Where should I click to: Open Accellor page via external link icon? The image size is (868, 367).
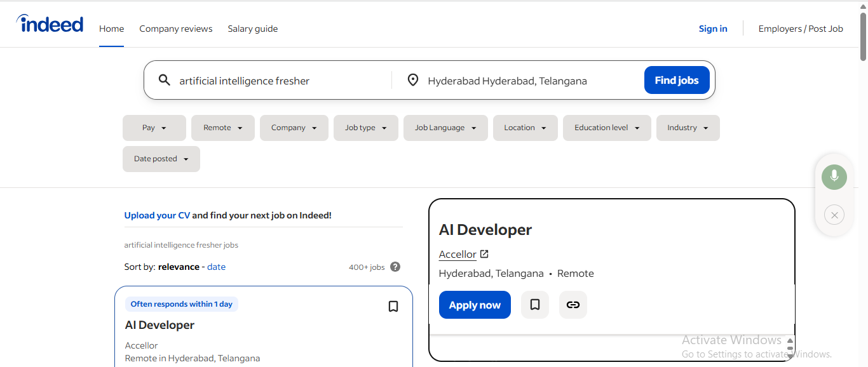point(484,253)
